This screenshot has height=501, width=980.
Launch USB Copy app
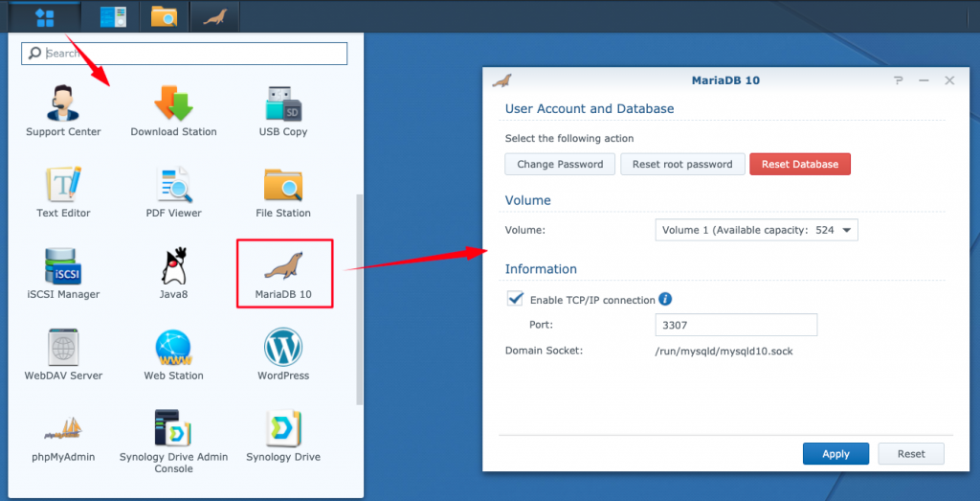(283, 111)
